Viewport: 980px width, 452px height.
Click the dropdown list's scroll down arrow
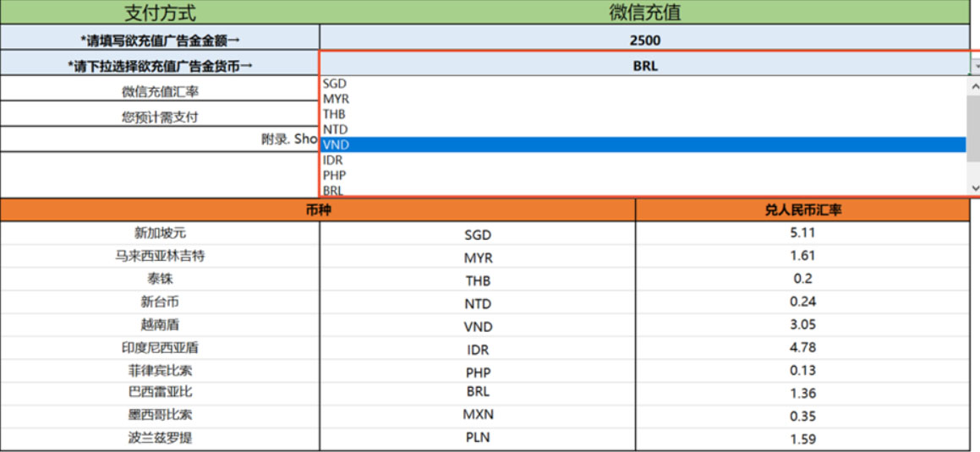(973, 188)
